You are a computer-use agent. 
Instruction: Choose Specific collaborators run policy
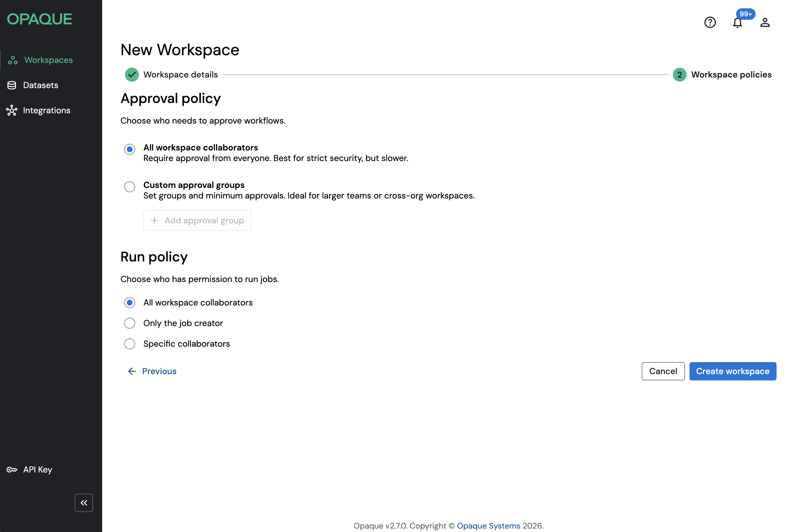click(x=129, y=344)
